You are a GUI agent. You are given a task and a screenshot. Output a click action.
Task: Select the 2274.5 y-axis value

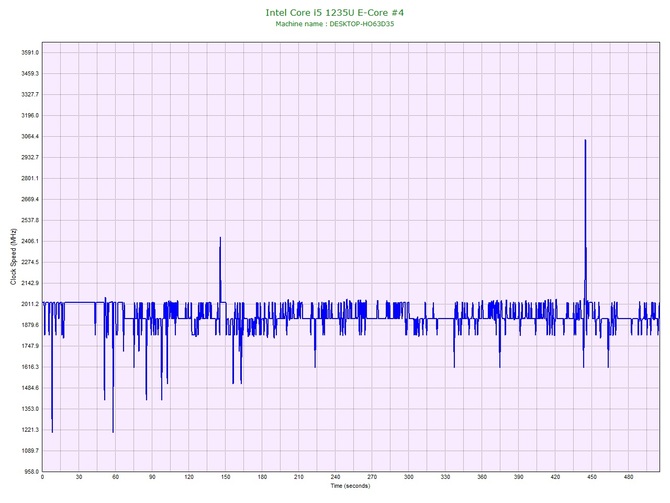30,262
